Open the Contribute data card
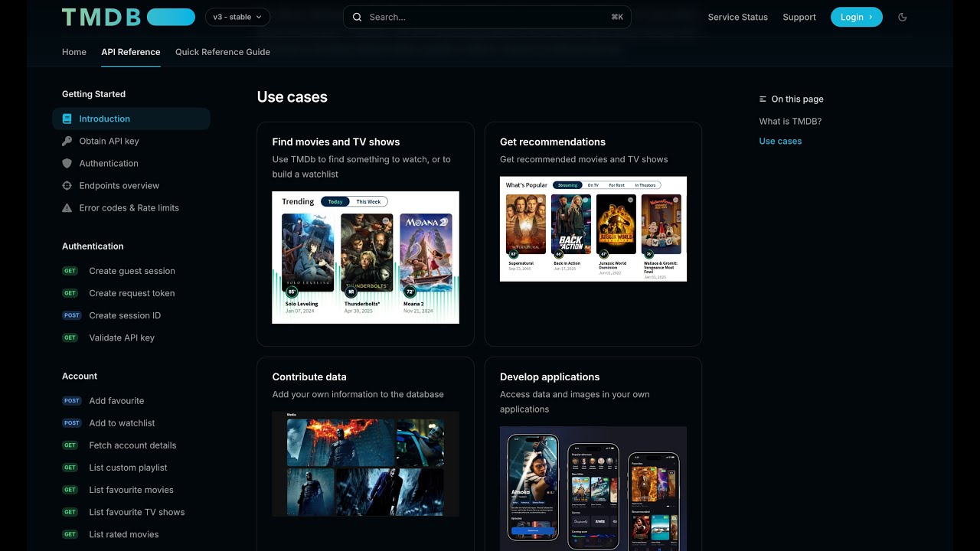This screenshot has height=551, width=980. (x=366, y=454)
